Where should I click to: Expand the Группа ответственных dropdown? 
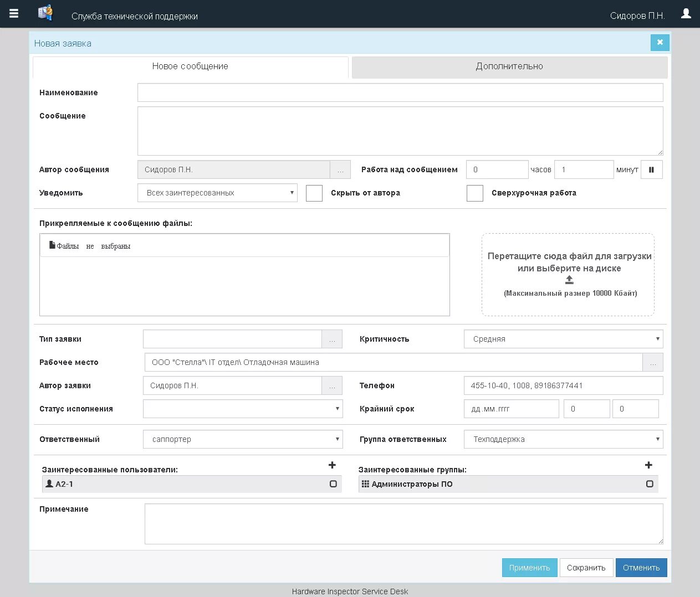(563, 439)
